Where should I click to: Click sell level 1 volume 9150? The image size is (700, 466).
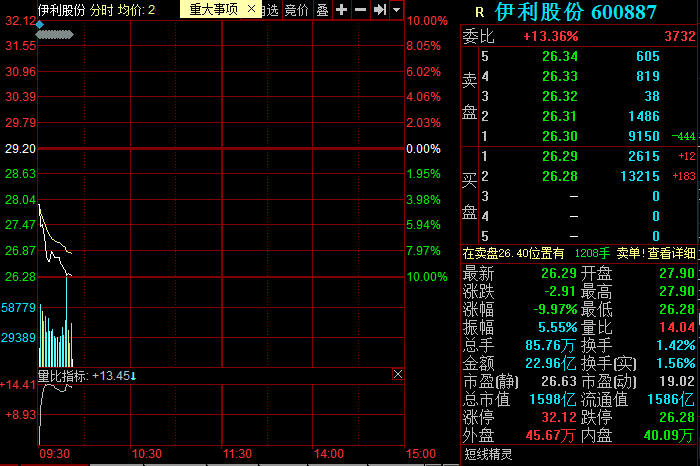(644, 136)
